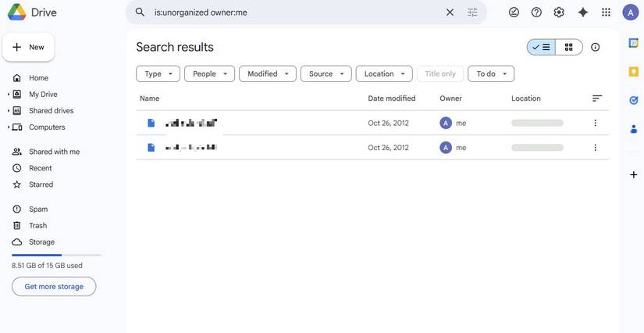Image resolution: width=644 pixels, height=333 pixels.
Task: Open the People filter dropdown
Action: (x=209, y=74)
